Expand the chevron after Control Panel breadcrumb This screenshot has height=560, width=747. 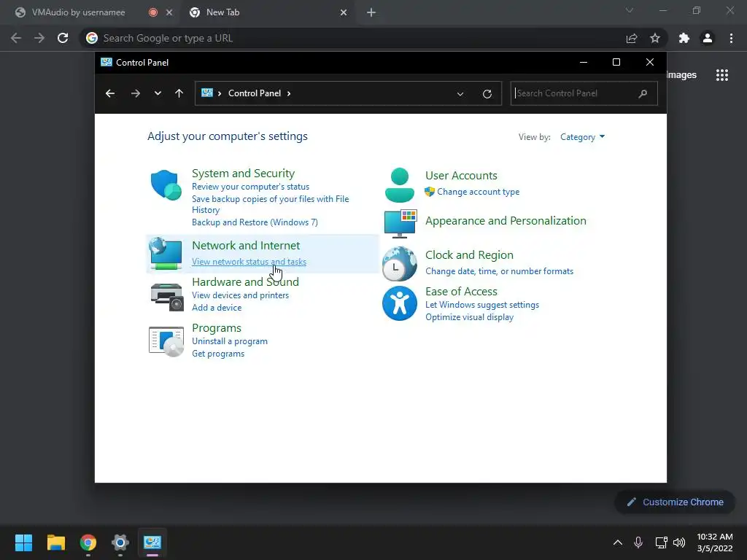[x=289, y=93]
